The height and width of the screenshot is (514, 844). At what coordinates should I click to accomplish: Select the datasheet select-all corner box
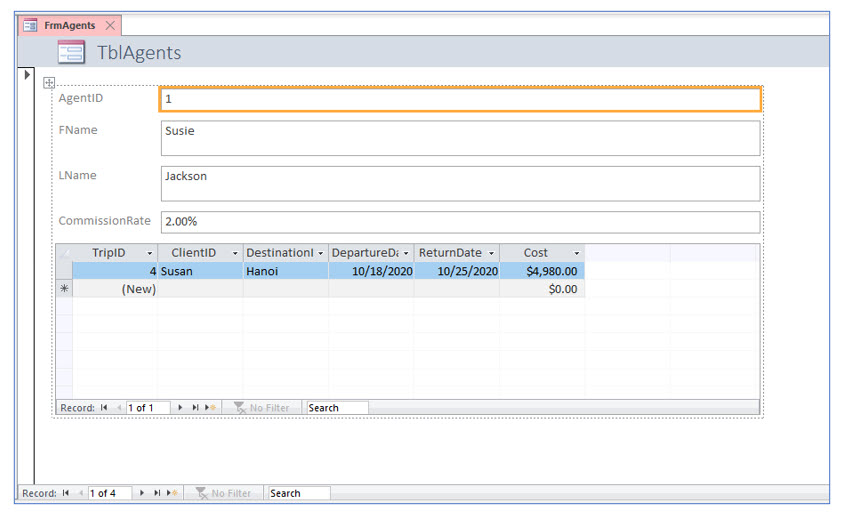coord(64,253)
